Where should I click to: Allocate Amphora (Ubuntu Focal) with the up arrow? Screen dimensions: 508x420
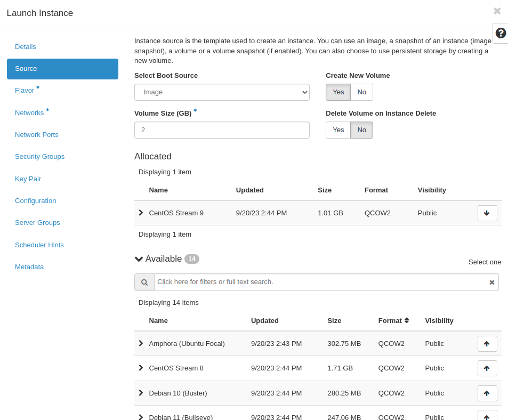coord(487,343)
